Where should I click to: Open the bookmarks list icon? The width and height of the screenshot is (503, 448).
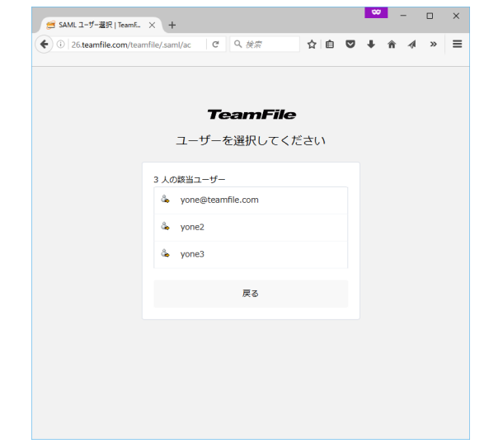(330, 45)
